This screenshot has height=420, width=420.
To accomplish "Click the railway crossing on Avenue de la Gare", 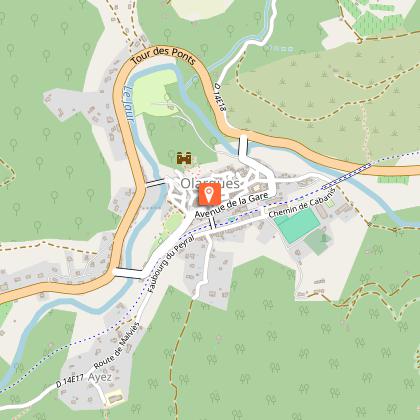I will [212, 222].
